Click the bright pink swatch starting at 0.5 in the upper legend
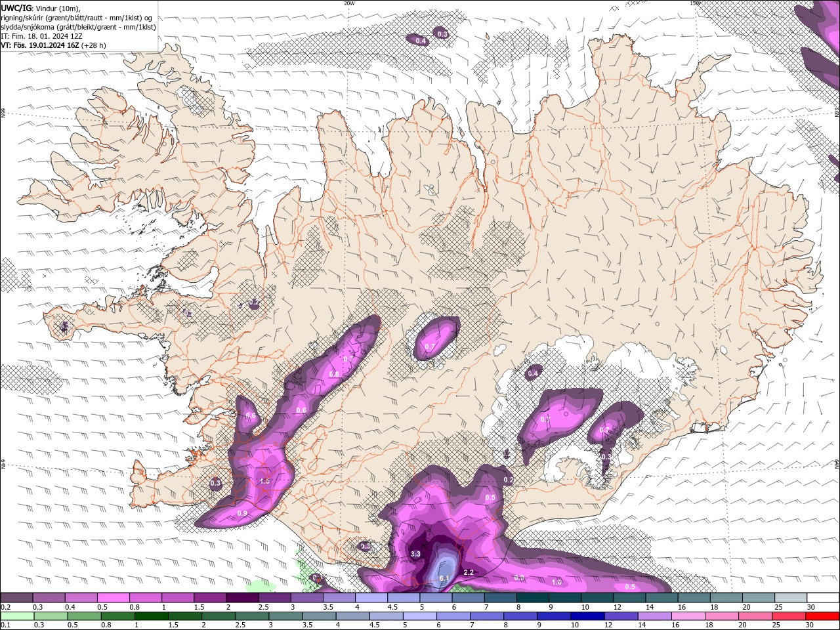Screen dimensions: 840x630 coord(113,598)
